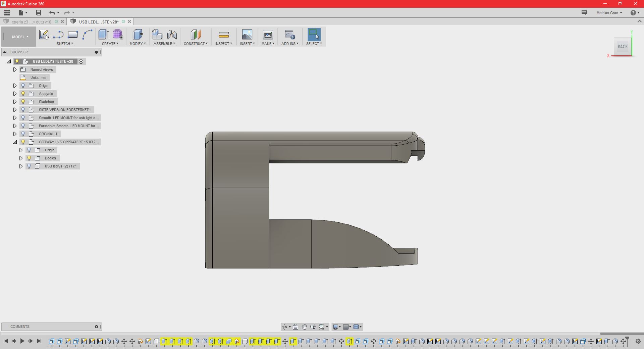Toggle visibility of ORGINAL:1 component
The image size is (644, 349).
point(23,134)
